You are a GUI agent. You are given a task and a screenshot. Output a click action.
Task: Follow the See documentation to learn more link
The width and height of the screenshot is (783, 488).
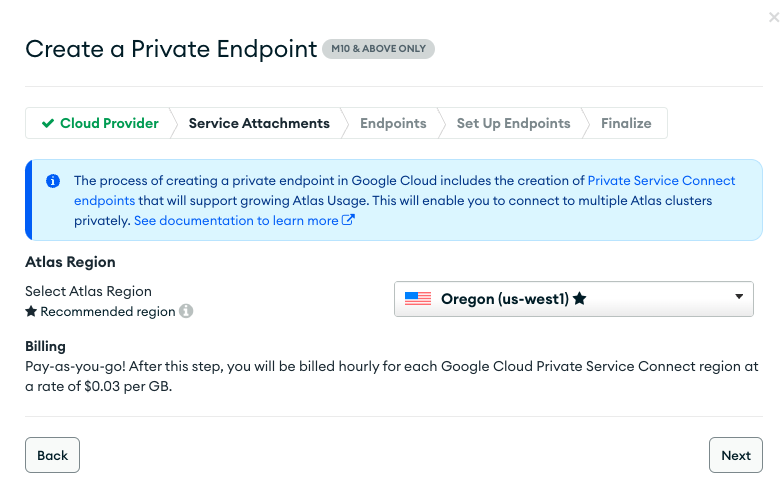click(236, 221)
